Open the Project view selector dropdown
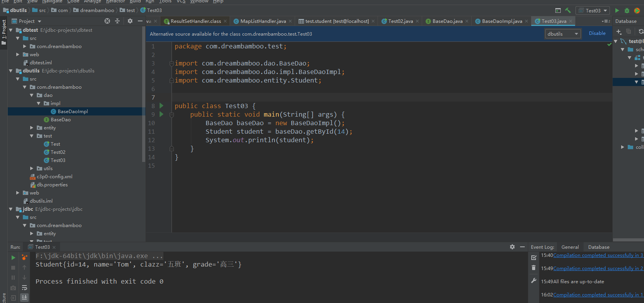 tap(27, 21)
